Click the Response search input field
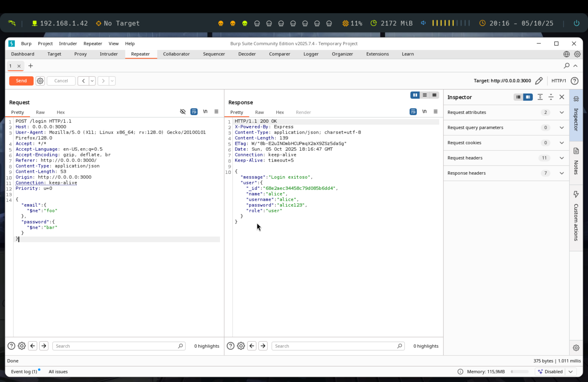 335,346
